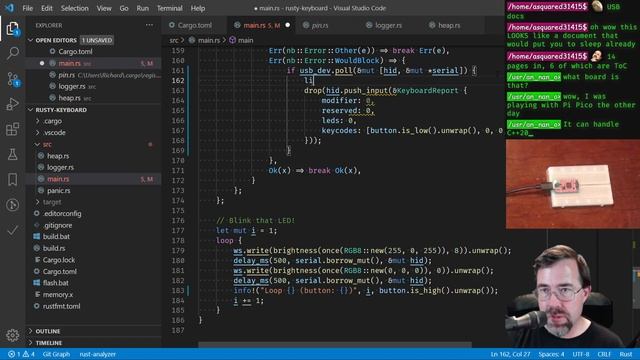The height and width of the screenshot is (360, 640).
Task: Switch to the main.rs editor tab
Action: pyautogui.click(x=261, y=25)
